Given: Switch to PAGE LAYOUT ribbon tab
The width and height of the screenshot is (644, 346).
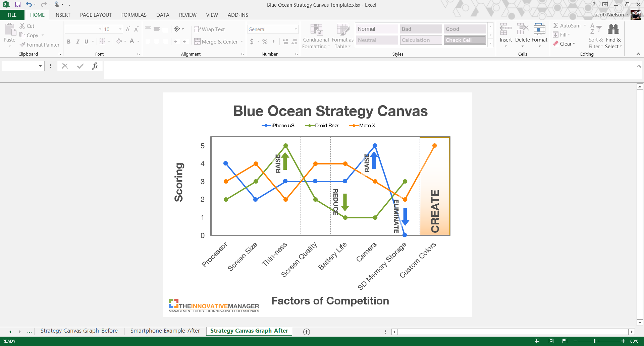Looking at the screenshot, I should point(96,15).
